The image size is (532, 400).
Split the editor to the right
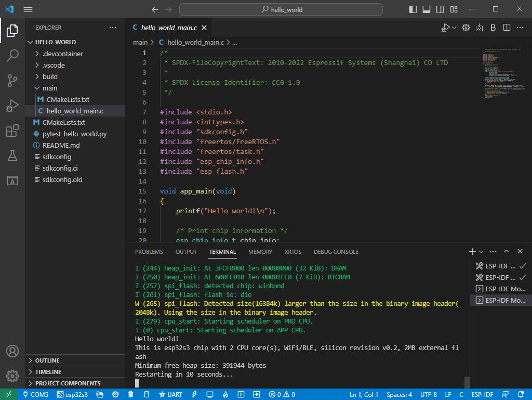pyautogui.click(x=507, y=28)
